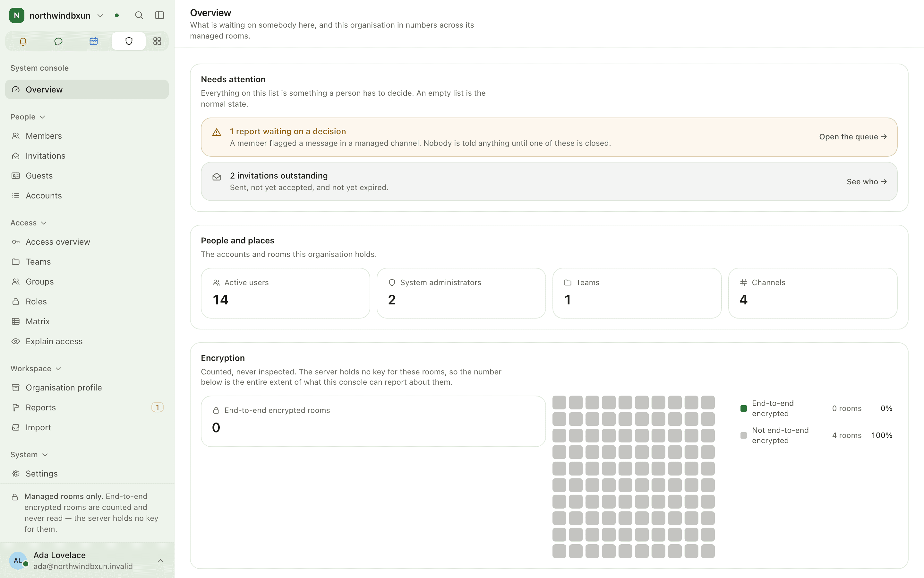Viewport: 924px width, 578px height.
Task: Click the shield icon on System administrators card
Action: [392, 283]
